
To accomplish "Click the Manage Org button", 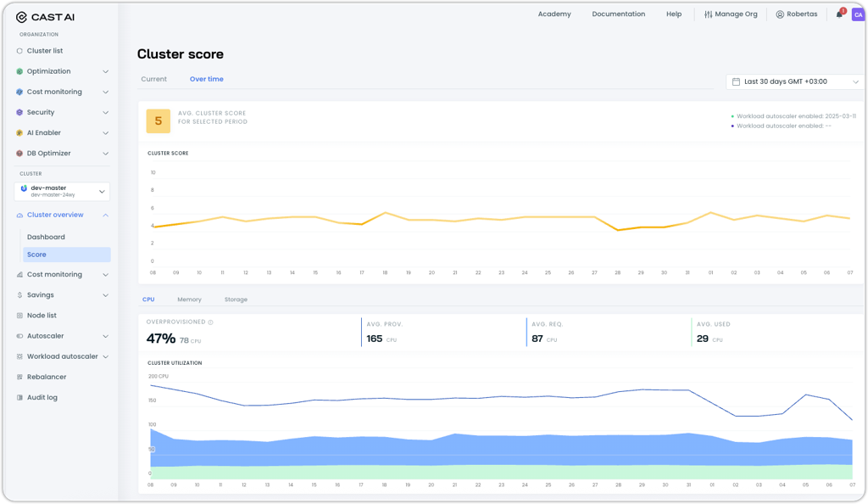I will 731,14.
